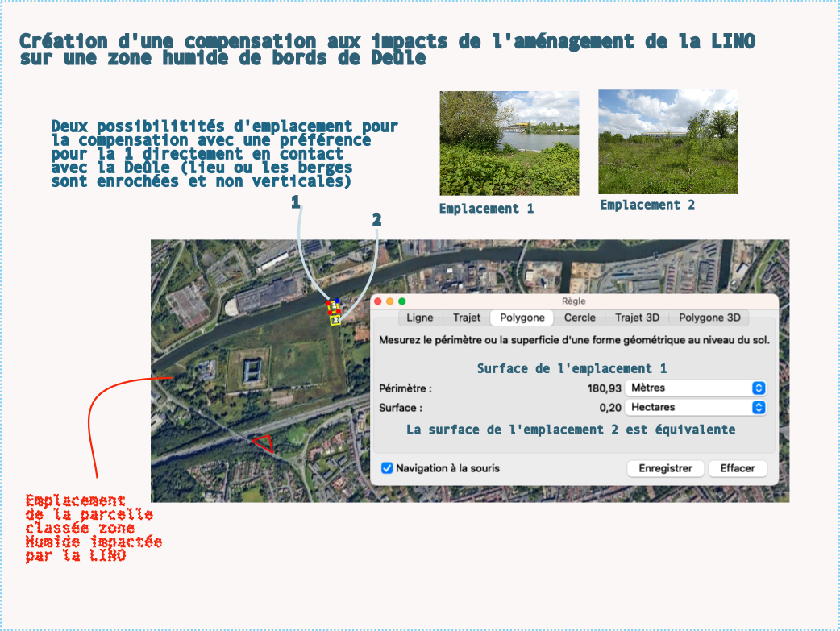This screenshot has height=631, width=840.
Task: Close the Règle window with red button
Action: (377, 301)
